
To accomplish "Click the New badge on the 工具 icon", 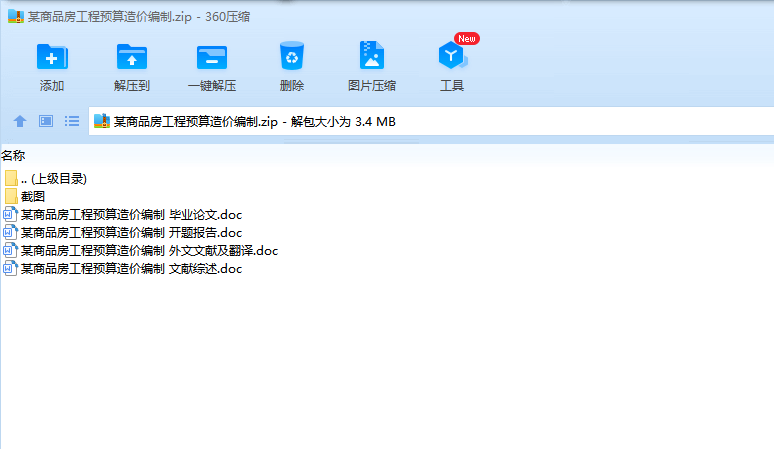I will [x=466, y=38].
